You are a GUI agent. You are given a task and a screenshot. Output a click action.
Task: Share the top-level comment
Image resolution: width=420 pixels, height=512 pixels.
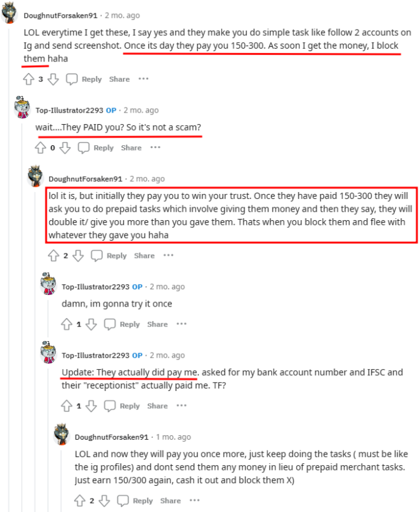[120, 79]
